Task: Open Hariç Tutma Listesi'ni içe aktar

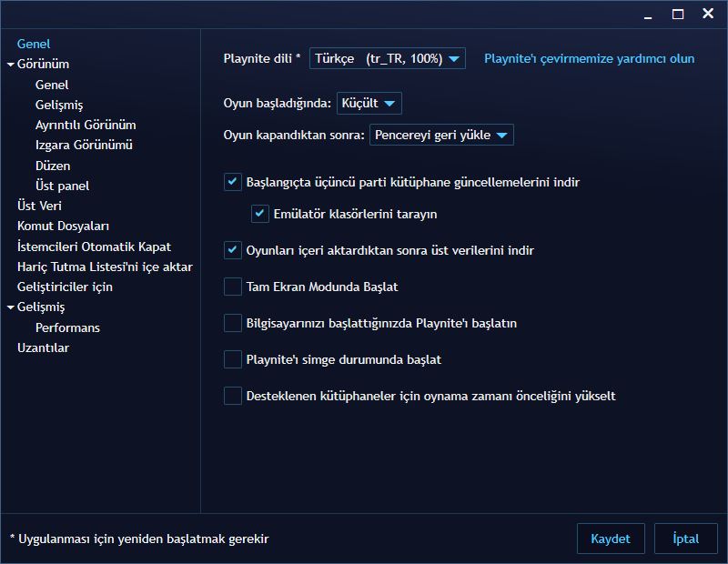Action: click(x=105, y=267)
